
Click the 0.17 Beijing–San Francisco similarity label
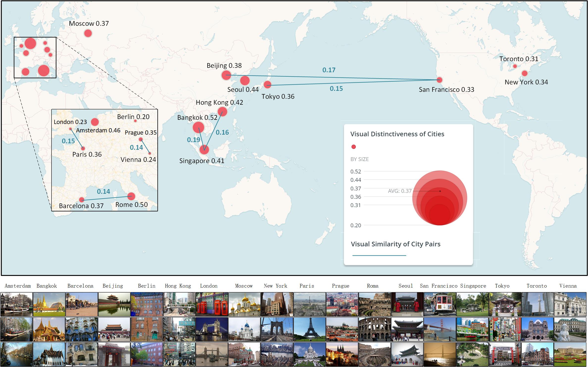(329, 70)
